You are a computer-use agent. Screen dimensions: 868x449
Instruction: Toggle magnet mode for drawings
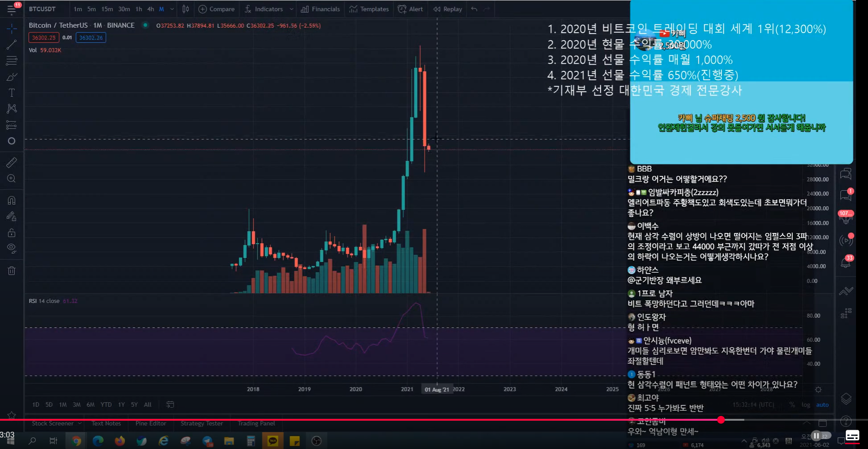coord(12,200)
